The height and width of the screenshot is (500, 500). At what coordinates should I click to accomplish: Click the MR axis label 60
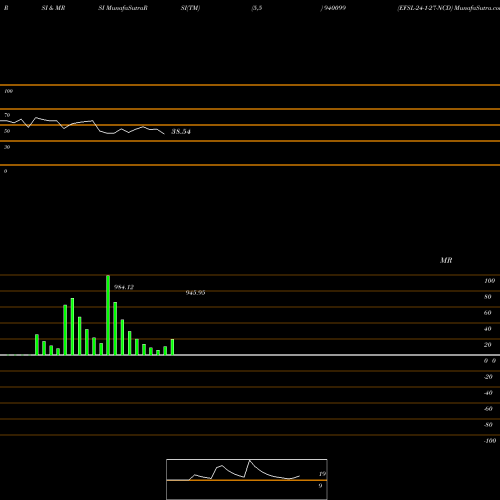coord(488,313)
